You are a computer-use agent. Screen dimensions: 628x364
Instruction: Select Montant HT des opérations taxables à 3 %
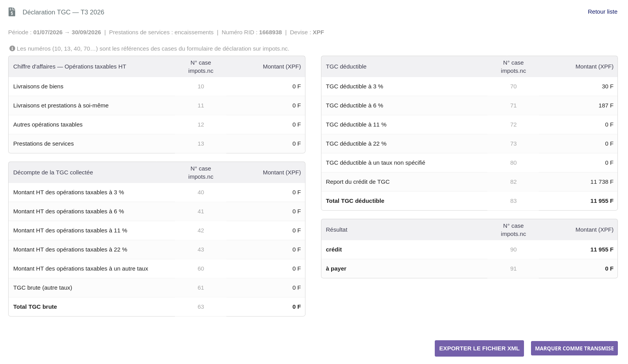point(69,192)
